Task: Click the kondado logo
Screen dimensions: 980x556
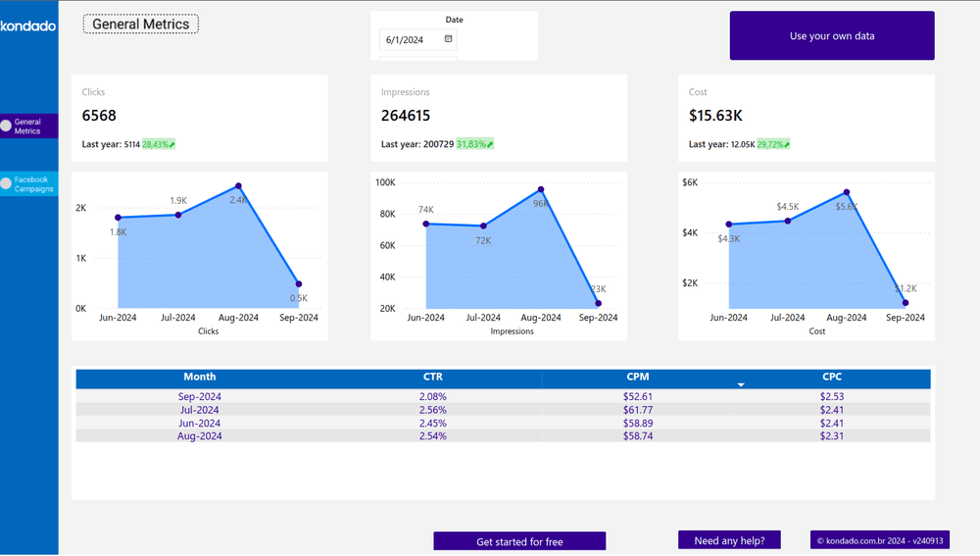Action: (x=28, y=25)
